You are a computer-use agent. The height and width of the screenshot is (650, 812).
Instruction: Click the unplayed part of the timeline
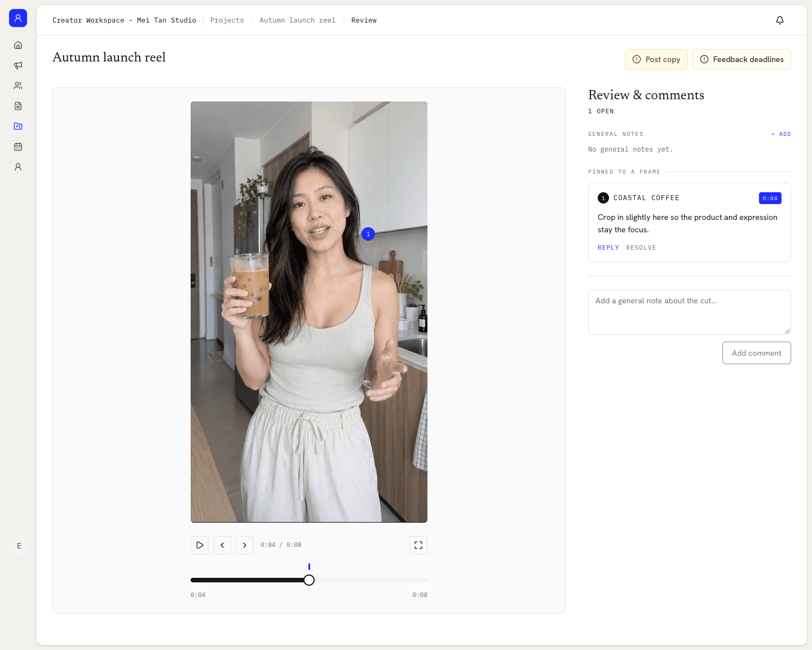[370, 580]
